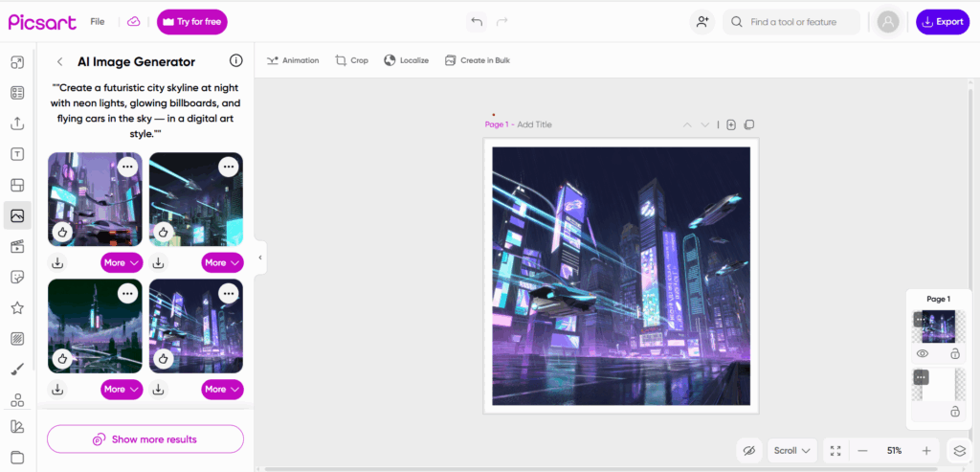
Task: Select the Text tool in the left sidebar
Action: pyautogui.click(x=17, y=154)
